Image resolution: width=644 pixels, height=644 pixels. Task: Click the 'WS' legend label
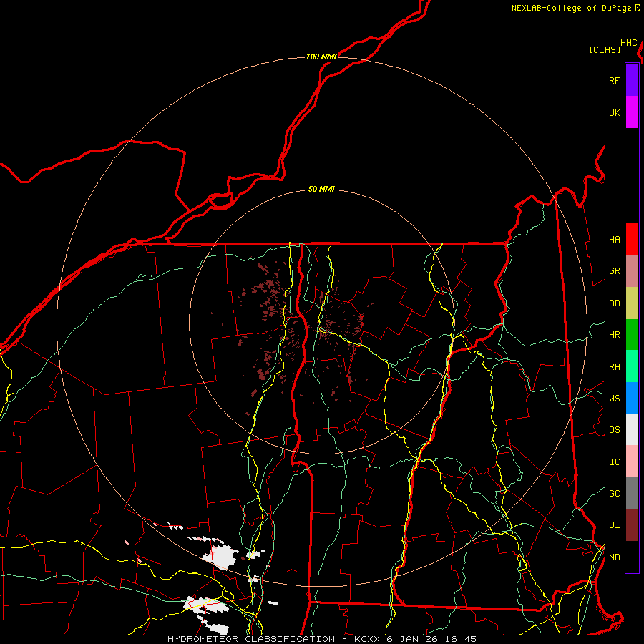pos(614,398)
